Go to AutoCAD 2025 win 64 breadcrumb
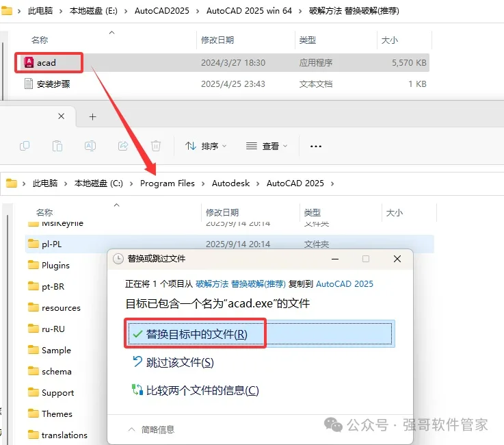 click(x=249, y=11)
